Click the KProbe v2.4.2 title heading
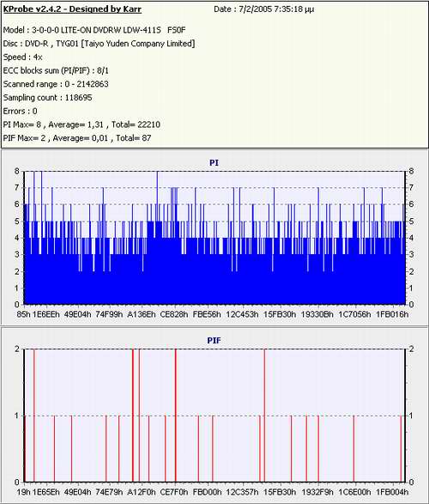429x504 pixels. [x=72, y=9]
